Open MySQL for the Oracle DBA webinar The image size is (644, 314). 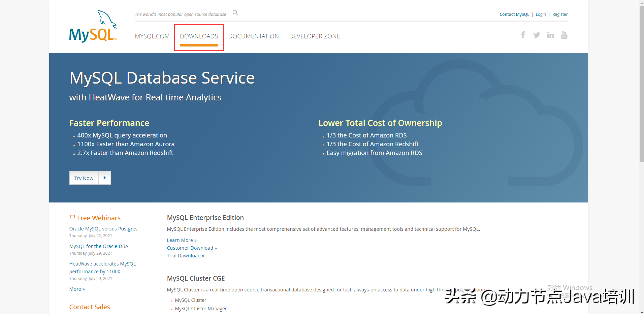(99, 246)
